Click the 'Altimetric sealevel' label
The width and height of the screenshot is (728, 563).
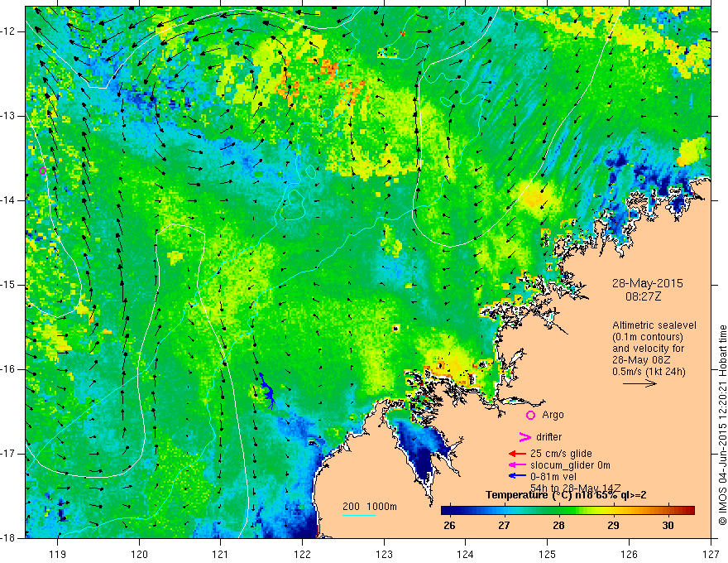654,325
